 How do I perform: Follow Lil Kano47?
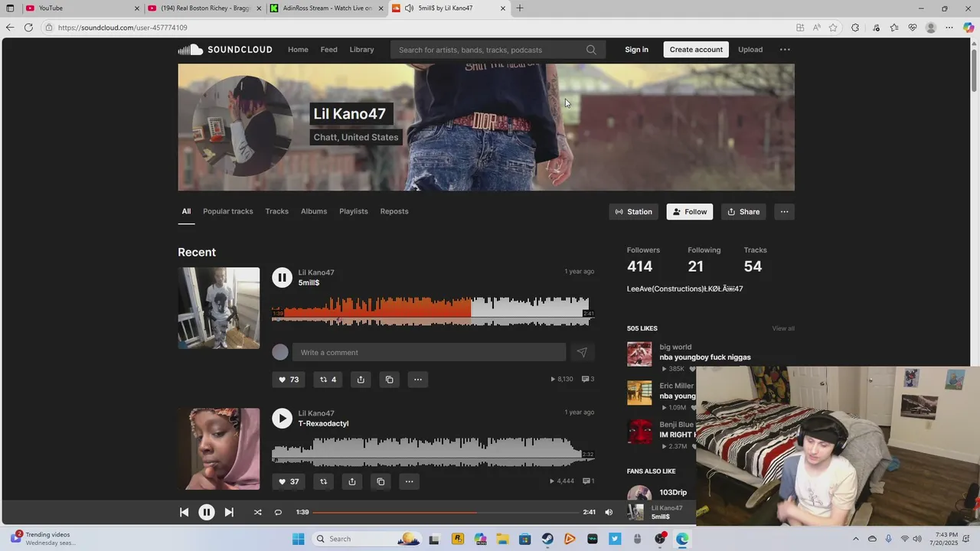[690, 212]
